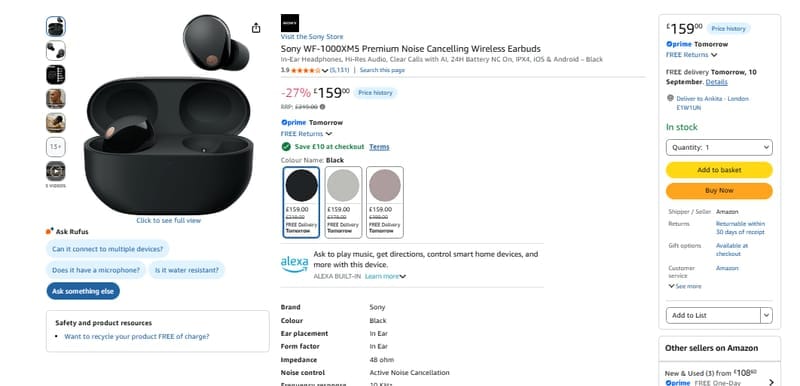This screenshot has height=386, width=800.
Task: Click the Alexa logo icon
Action: pos(294,264)
